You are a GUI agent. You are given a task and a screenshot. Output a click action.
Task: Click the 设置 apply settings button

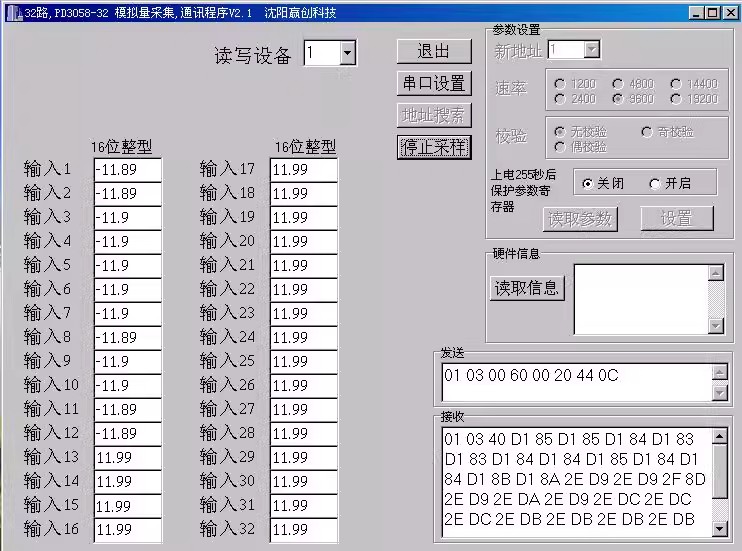pos(677,218)
